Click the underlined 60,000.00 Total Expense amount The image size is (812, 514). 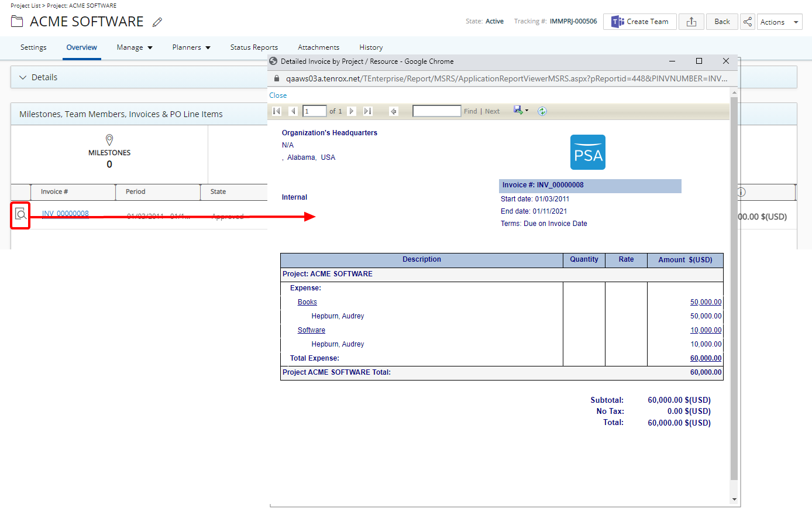click(x=706, y=358)
